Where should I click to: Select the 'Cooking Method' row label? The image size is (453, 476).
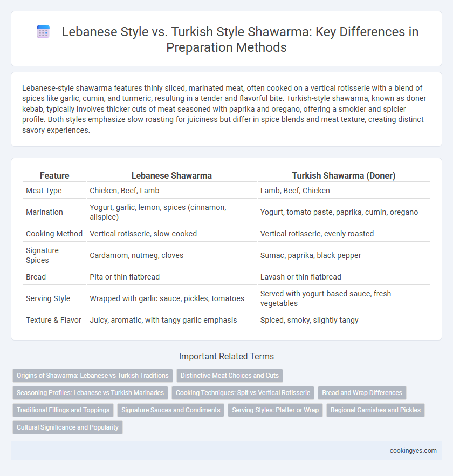point(54,234)
